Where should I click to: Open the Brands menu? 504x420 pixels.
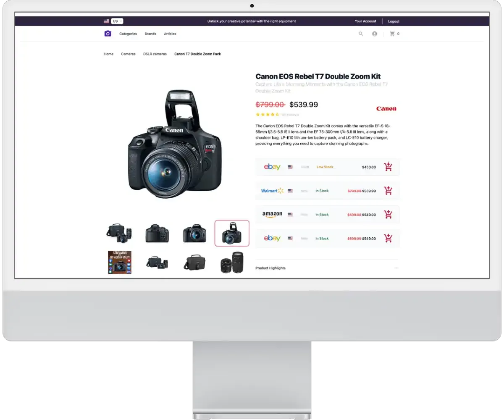pos(150,34)
